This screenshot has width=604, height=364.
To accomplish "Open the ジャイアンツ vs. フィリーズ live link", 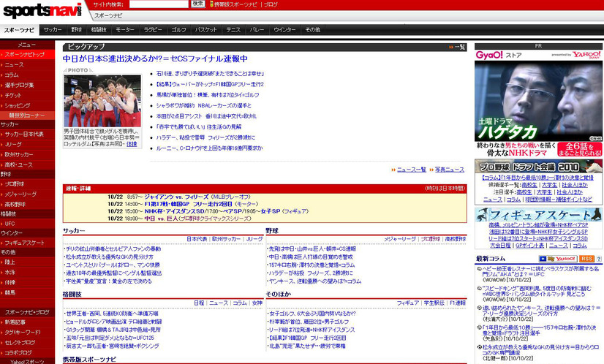I will tap(177, 197).
